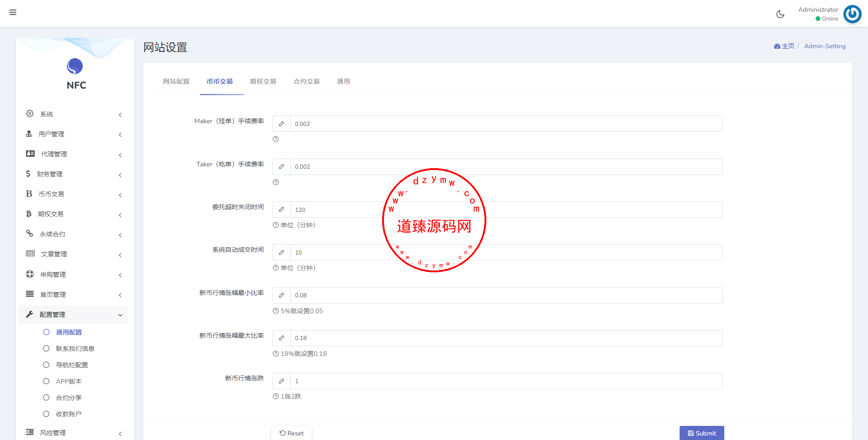Image resolution: width=868 pixels, height=440 pixels.
Task: Click the 风控管理 list icon
Action: coord(30,432)
